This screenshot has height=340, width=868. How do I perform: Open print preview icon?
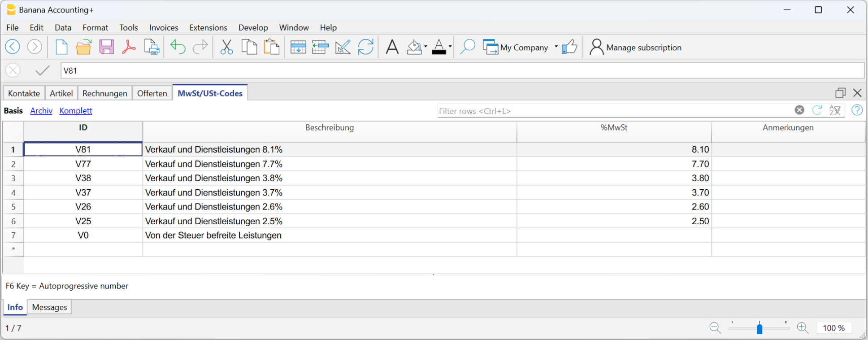coord(152,47)
